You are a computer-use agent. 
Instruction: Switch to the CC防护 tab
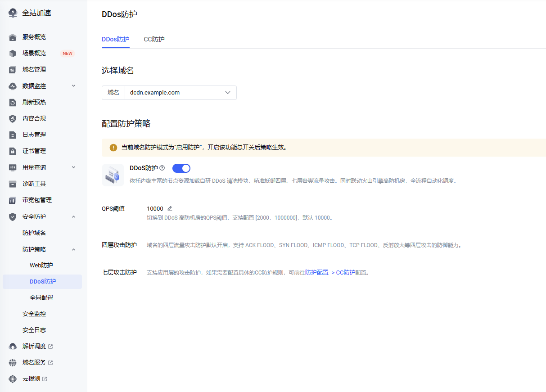(x=154, y=39)
